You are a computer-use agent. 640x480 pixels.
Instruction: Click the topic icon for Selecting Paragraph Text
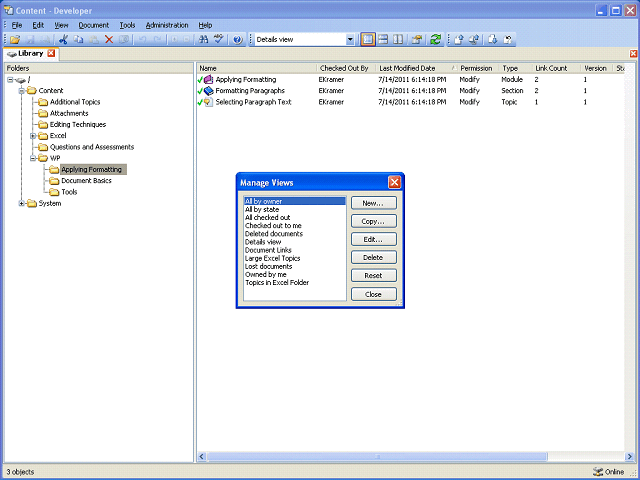tap(209, 102)
